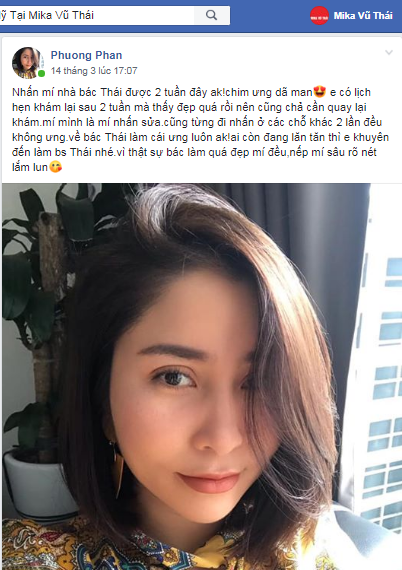
Task: Click the post text paragraph body
Action: (x=200, y=130)
